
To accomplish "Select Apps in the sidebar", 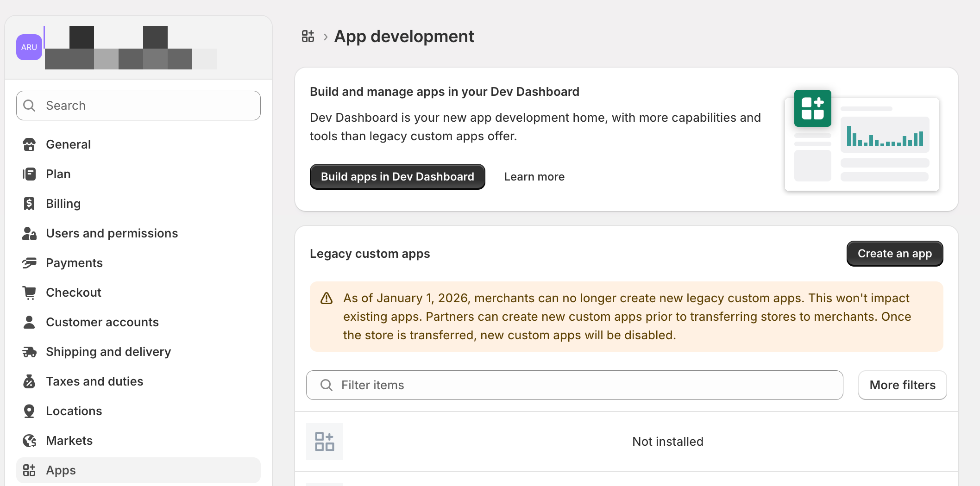I will (138, 470).
